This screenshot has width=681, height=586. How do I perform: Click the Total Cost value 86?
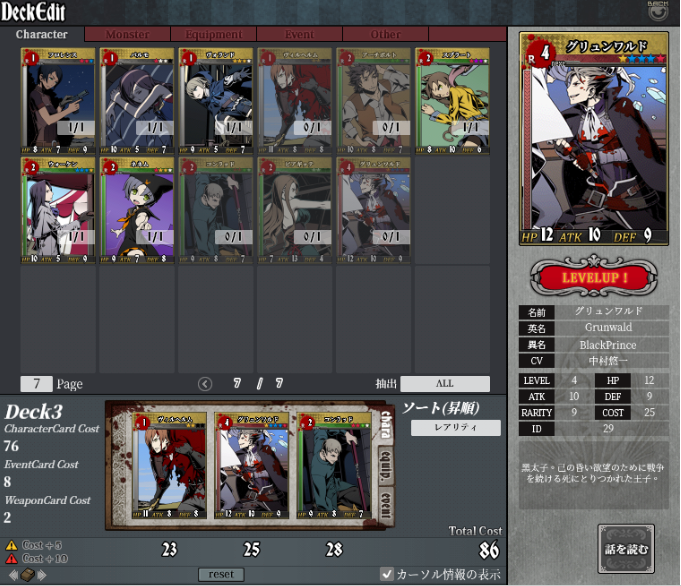(489, 550)
